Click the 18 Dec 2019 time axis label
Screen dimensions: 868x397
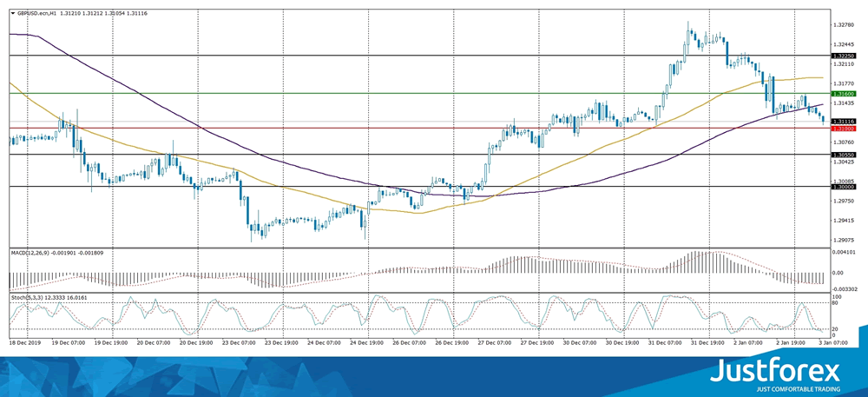(x=25, y=343)
